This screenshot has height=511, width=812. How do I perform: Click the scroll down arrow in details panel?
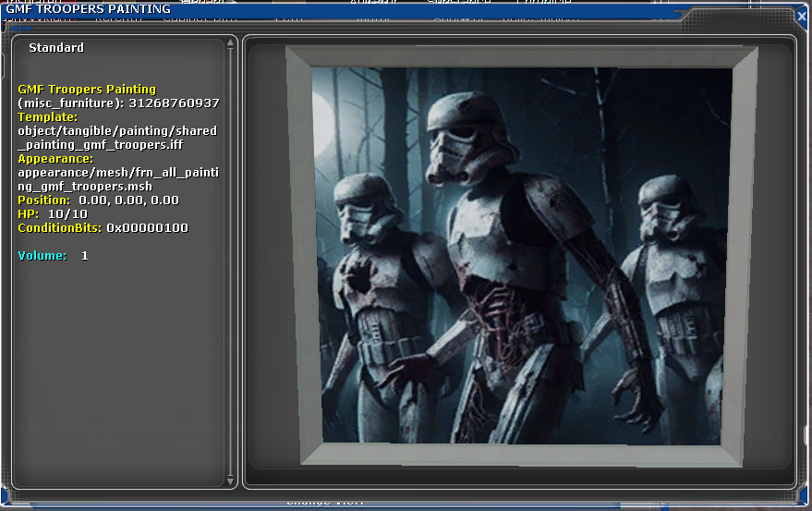pos(230,481)
